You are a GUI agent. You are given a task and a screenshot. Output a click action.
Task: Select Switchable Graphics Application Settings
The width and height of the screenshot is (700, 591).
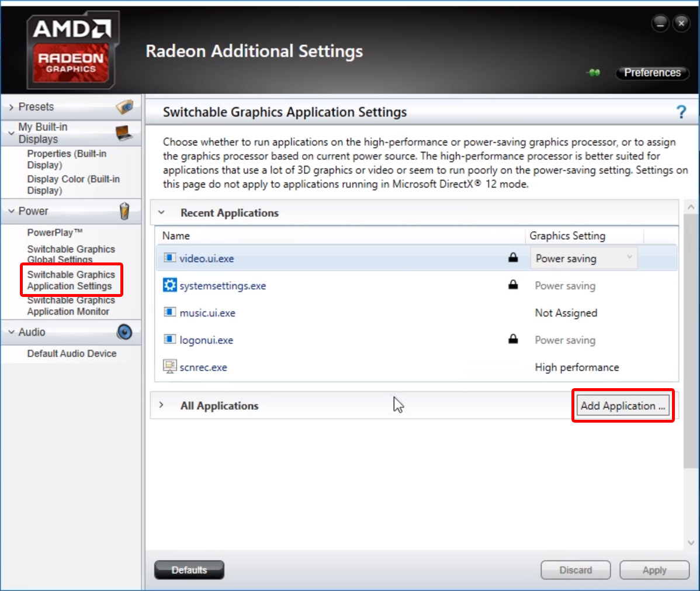tap(71, 280)
